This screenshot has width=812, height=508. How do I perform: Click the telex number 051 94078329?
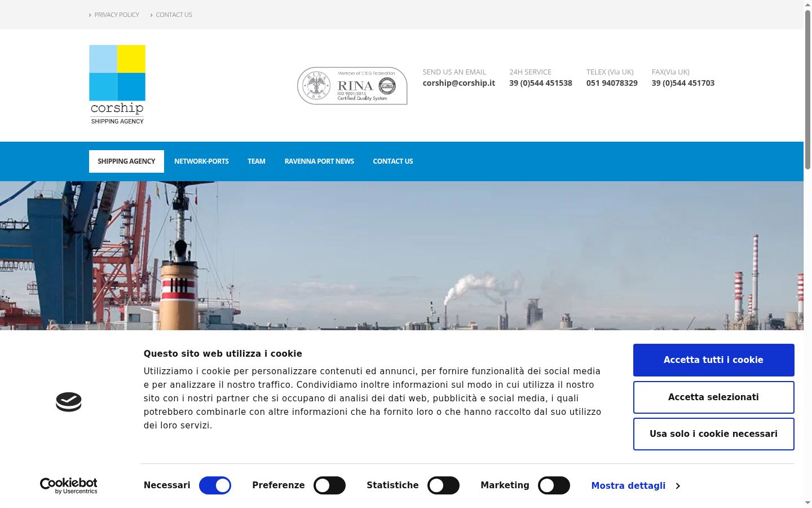point(612,83)
